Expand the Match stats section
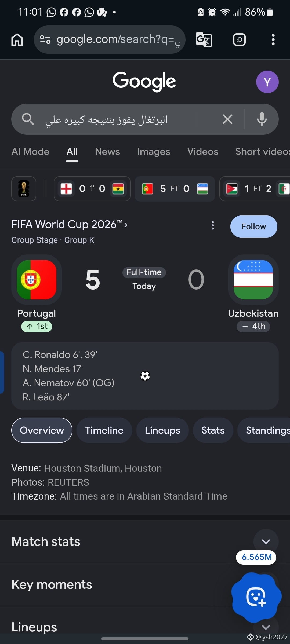 (266, 541)
